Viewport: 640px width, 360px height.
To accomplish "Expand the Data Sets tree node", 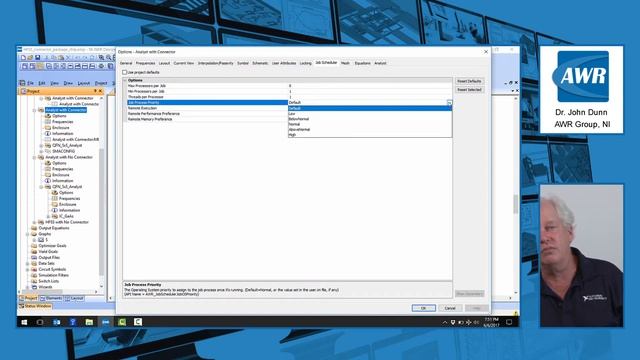I will pos(28,264).
